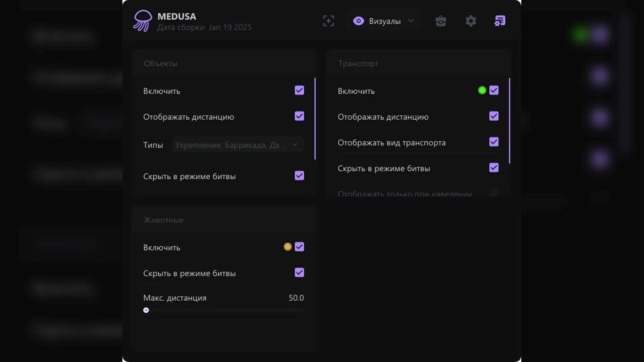The width and height of the screenshot is (644, 362).
Task: Pick the green color for Транспорт
Action: [482, 90]
